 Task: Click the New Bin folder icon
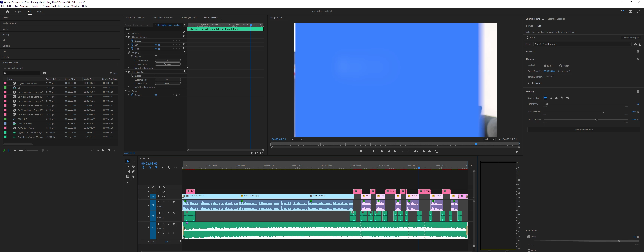(103, 150)
